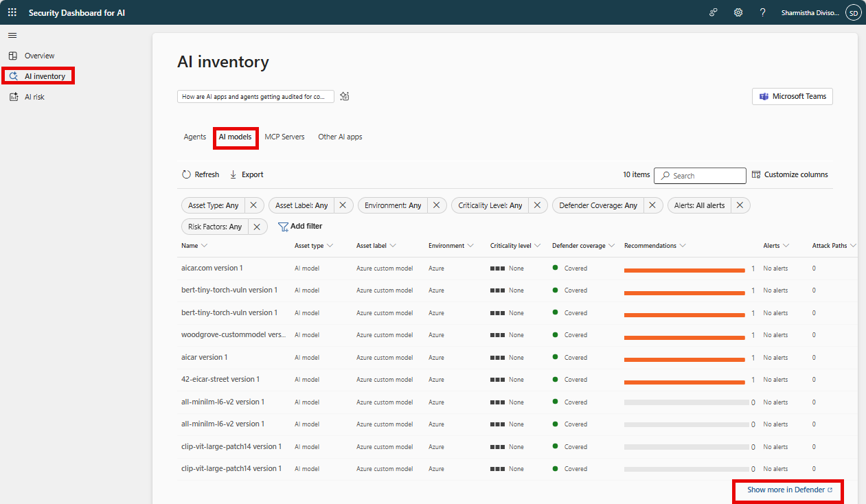The height and width of the screenshot is (504, 866).
Task: Click the Export button
Action: 247,174
